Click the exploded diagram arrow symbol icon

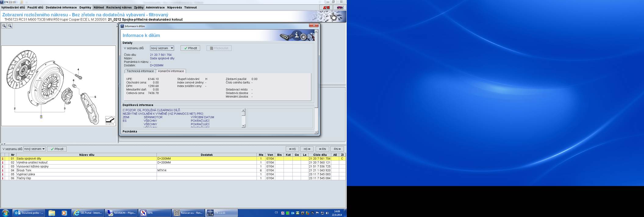110,119
